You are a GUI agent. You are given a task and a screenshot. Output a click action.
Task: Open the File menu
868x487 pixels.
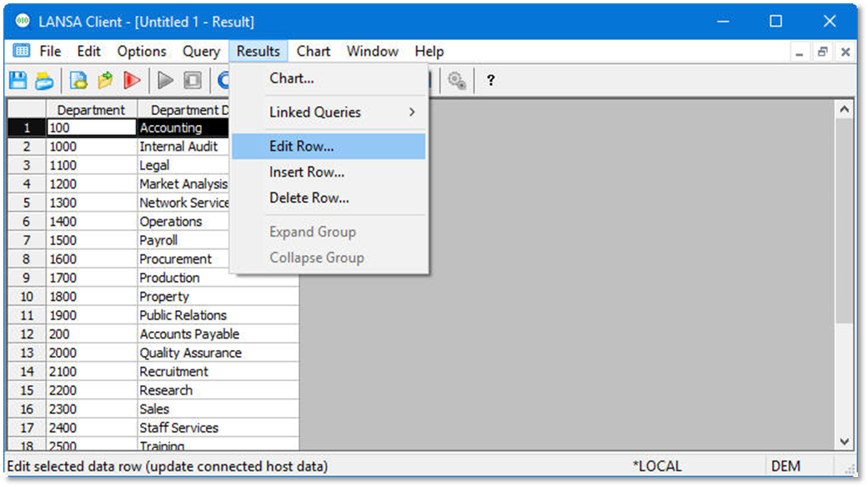click(50, 52)
